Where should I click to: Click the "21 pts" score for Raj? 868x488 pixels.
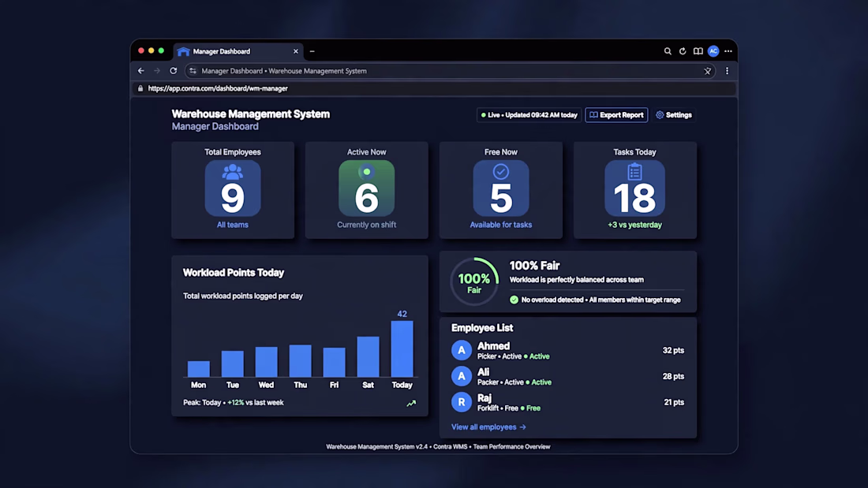coord(674,402)
